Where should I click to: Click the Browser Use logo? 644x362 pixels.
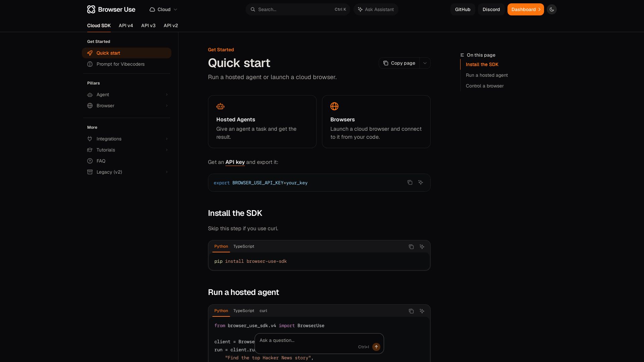click(x=111, y=9)
